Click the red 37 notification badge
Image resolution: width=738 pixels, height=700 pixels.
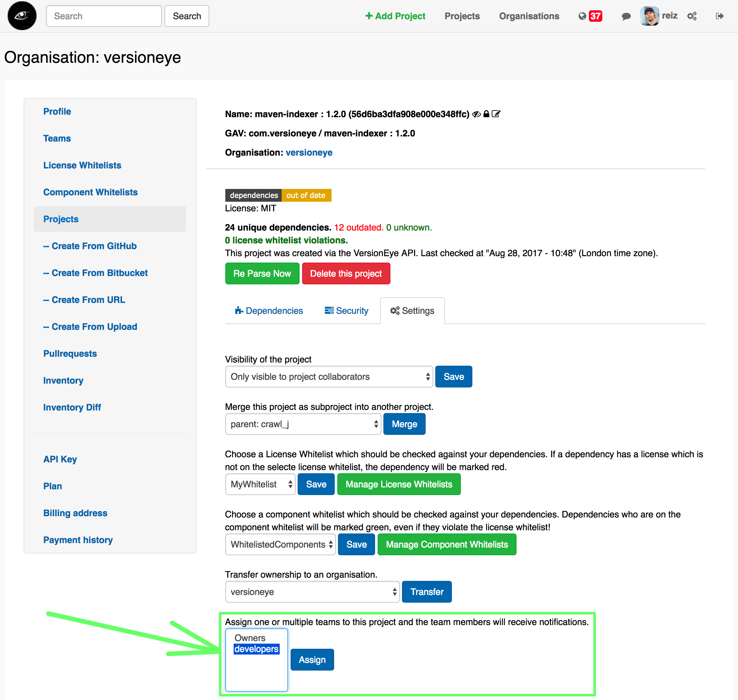595,16
